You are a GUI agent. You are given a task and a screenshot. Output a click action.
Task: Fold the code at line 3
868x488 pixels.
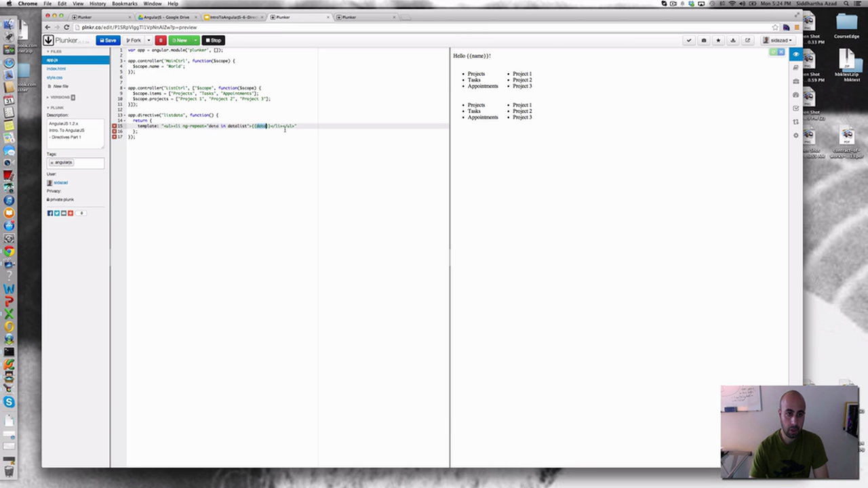coord(125,61)
